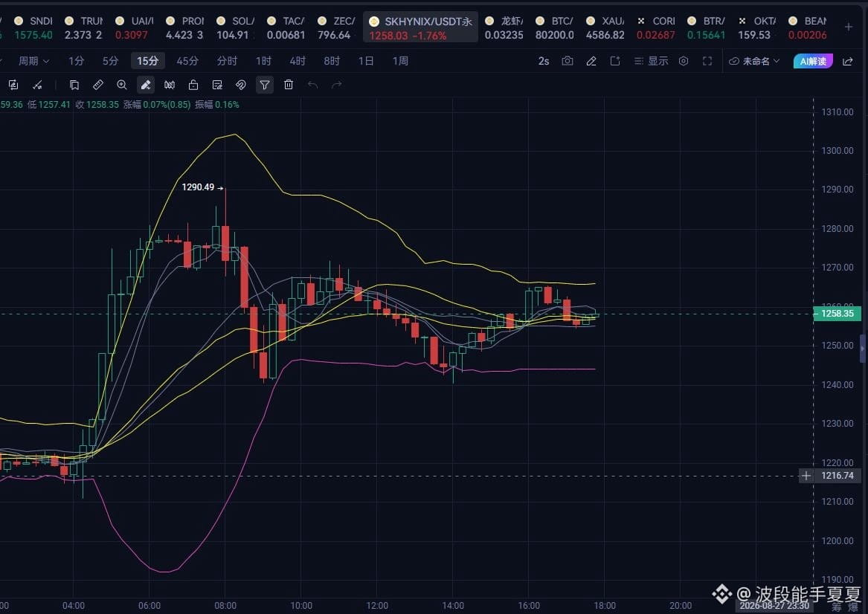Add a new symbol tab with plus icon
Screen dimensions: 868x614
tap(849, 27)
